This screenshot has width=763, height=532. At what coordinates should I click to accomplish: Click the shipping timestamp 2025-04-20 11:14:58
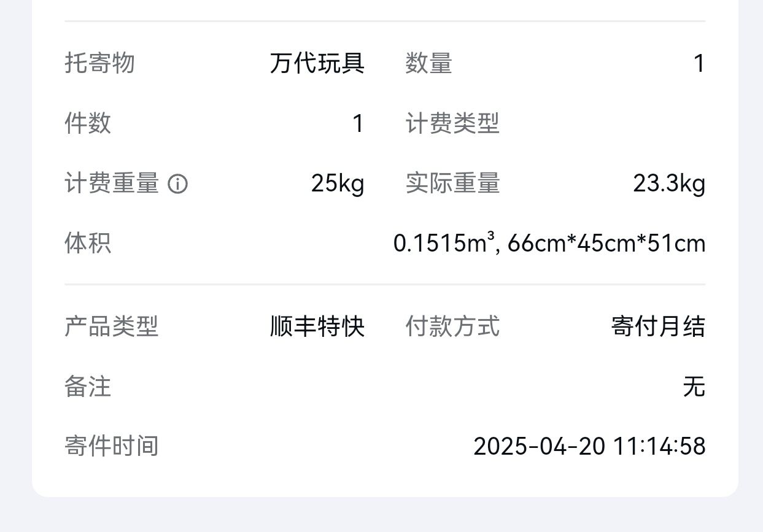tap(589, 446)
